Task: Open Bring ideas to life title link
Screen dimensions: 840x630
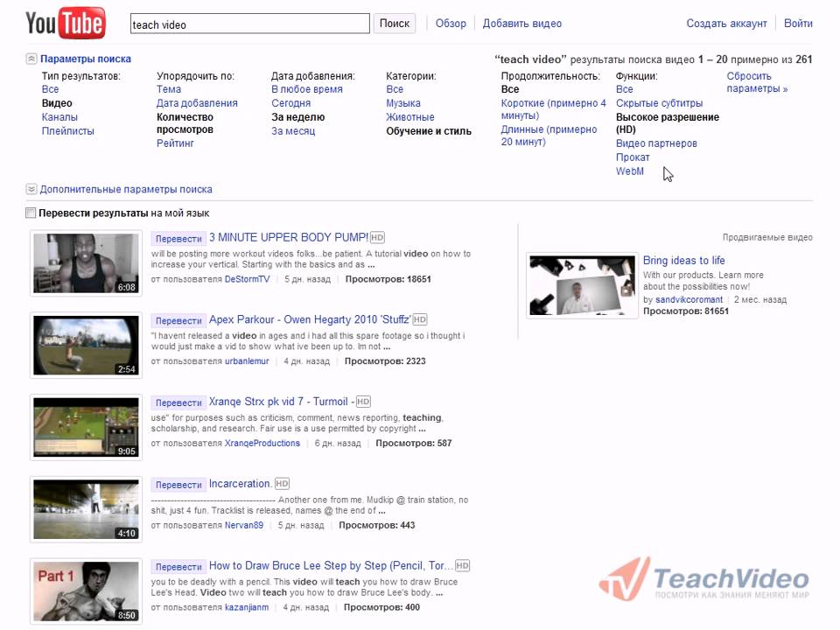Action: (684, 260)
